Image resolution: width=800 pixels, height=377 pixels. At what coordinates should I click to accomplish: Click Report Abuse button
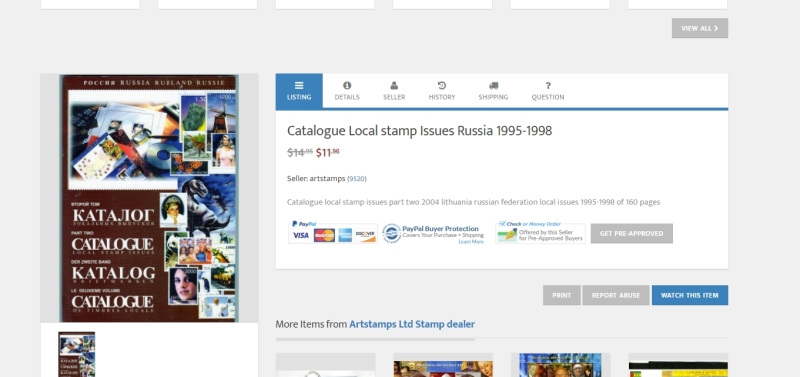(x=616, y=295)
